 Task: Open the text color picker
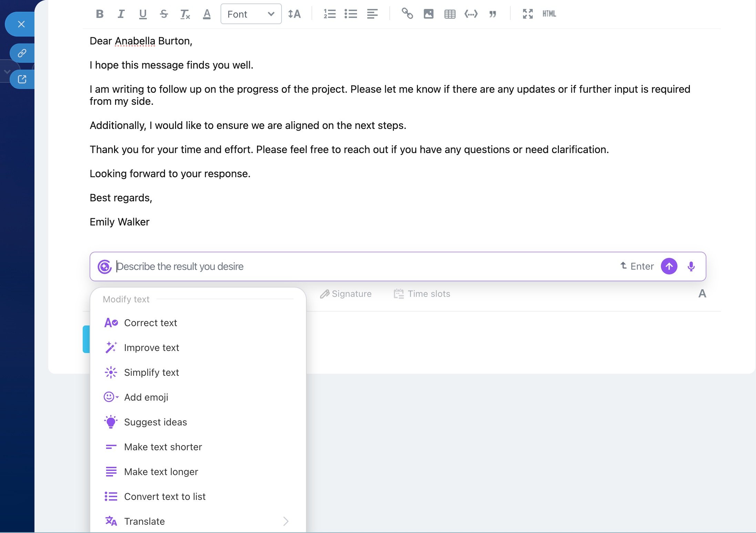pyautogui.click(x=206, y=14)
